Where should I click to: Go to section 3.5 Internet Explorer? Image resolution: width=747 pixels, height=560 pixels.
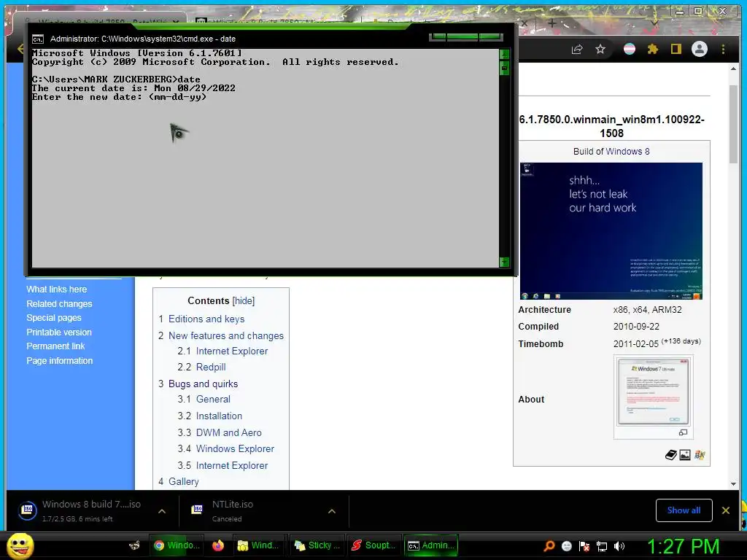[232, 465]
